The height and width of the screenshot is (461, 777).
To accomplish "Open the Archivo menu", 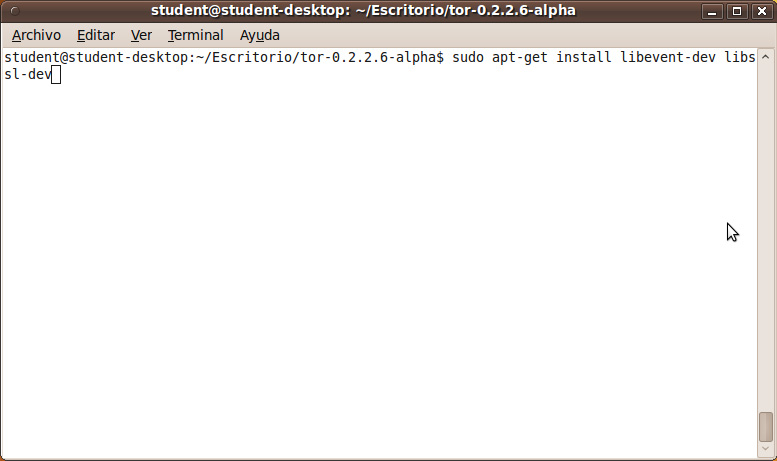I will click(x=36, y=35).
